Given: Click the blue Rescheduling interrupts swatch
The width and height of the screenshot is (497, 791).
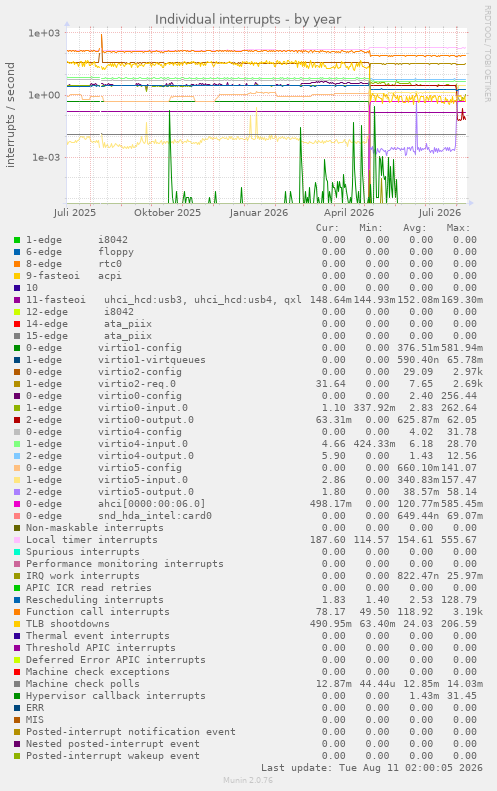Looking at the screenshot, I should tap(17, 600).
